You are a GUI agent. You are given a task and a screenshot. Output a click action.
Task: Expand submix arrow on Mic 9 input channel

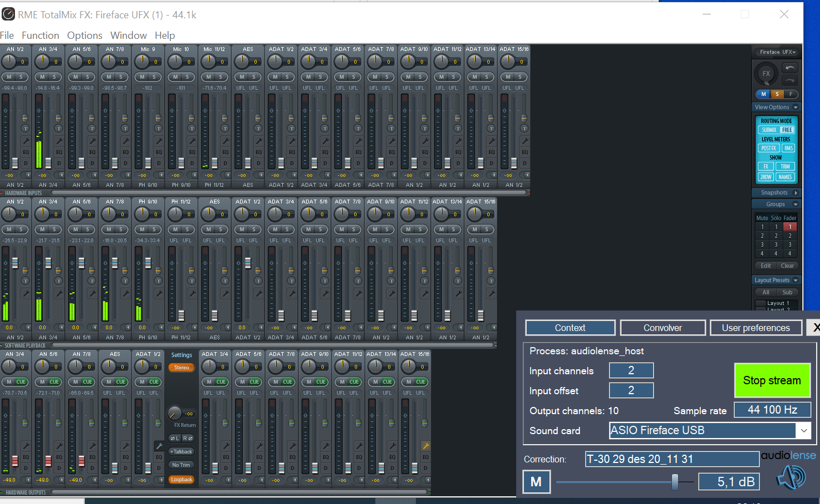[160, 175]
